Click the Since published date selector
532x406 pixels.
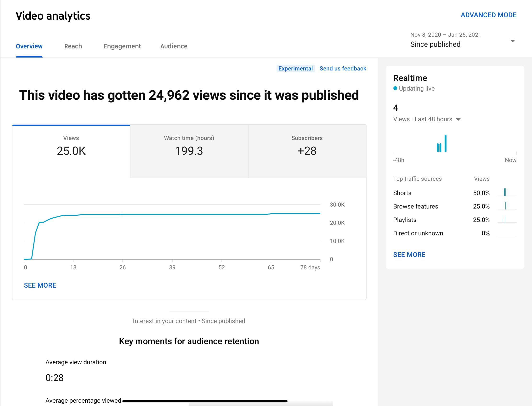435,44
